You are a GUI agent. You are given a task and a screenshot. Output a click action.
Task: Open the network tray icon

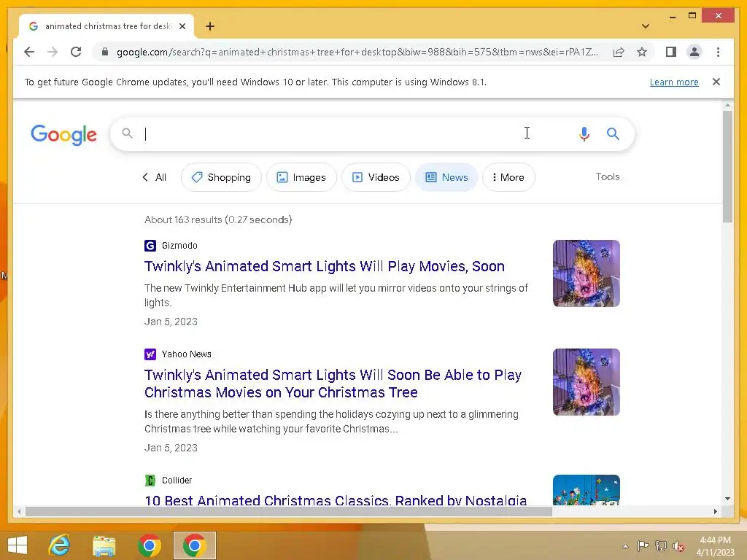pyautogui.click(x=661, y=545)
